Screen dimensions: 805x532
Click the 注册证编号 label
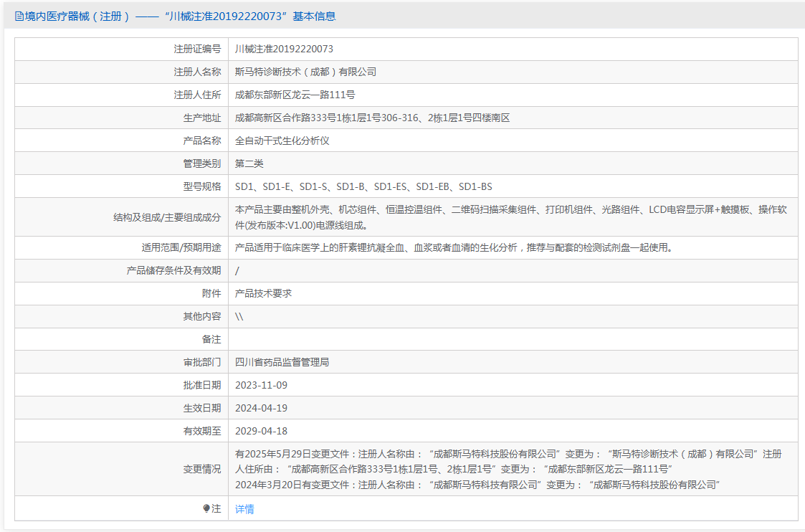pyautogui.click(x=197, y=49)
